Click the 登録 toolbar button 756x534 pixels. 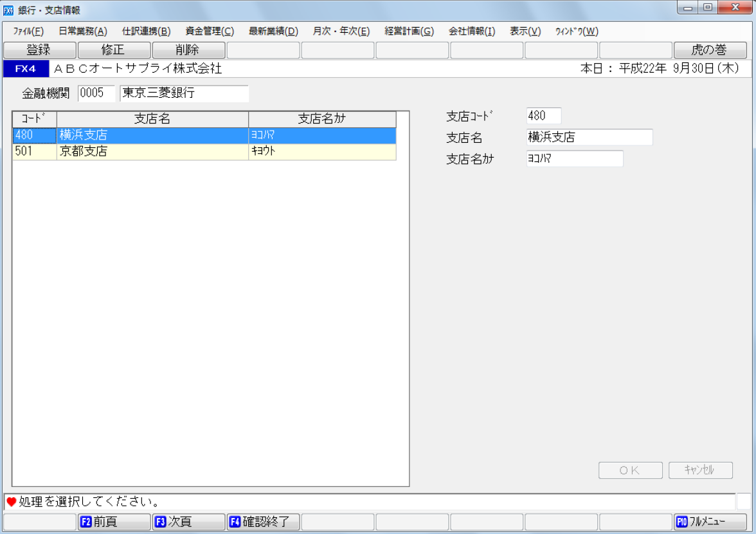[39, 50]
